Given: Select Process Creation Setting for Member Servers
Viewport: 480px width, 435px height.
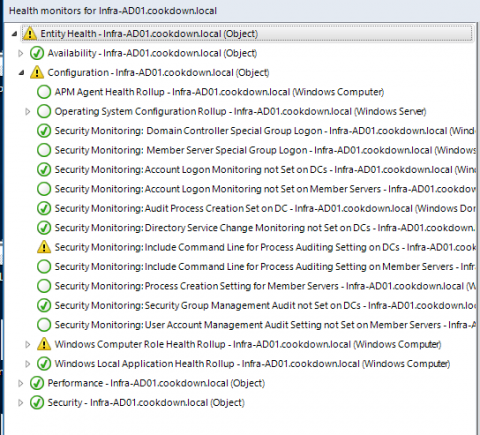Looking at the screenshot, I should point(265,286).
